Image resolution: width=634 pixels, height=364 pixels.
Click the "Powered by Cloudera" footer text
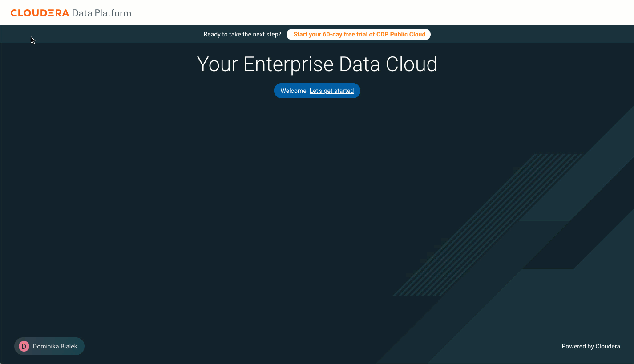point(590,346)
